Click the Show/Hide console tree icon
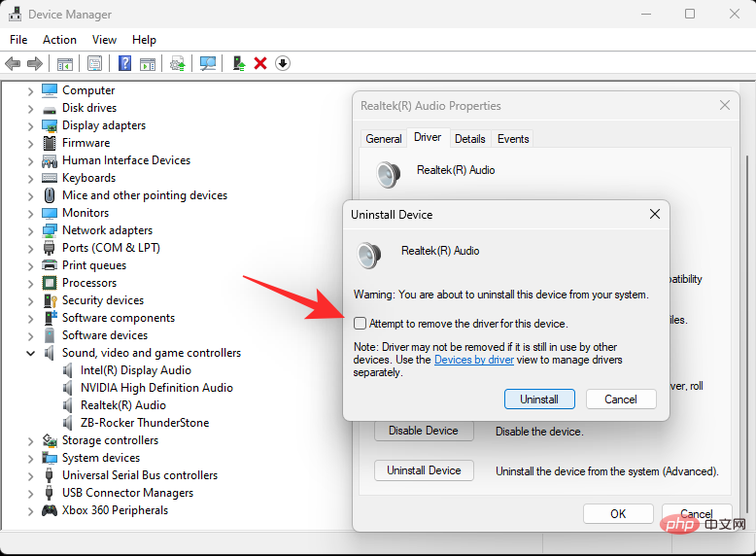 [65, 63]
